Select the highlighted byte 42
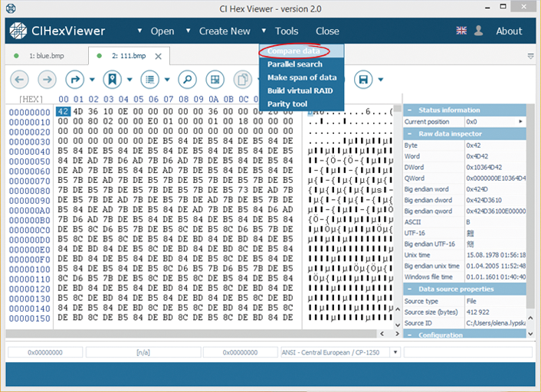 pyautogui.click(x=63, y=112)
